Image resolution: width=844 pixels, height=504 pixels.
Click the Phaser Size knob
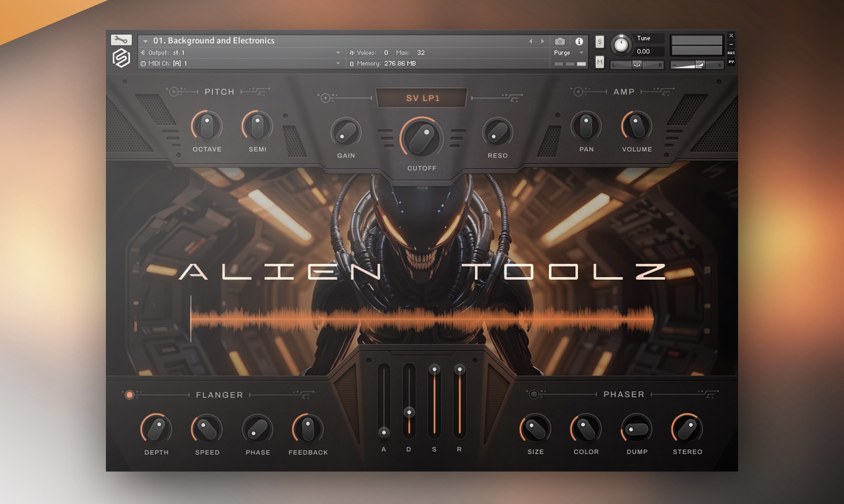click(536, 429)
